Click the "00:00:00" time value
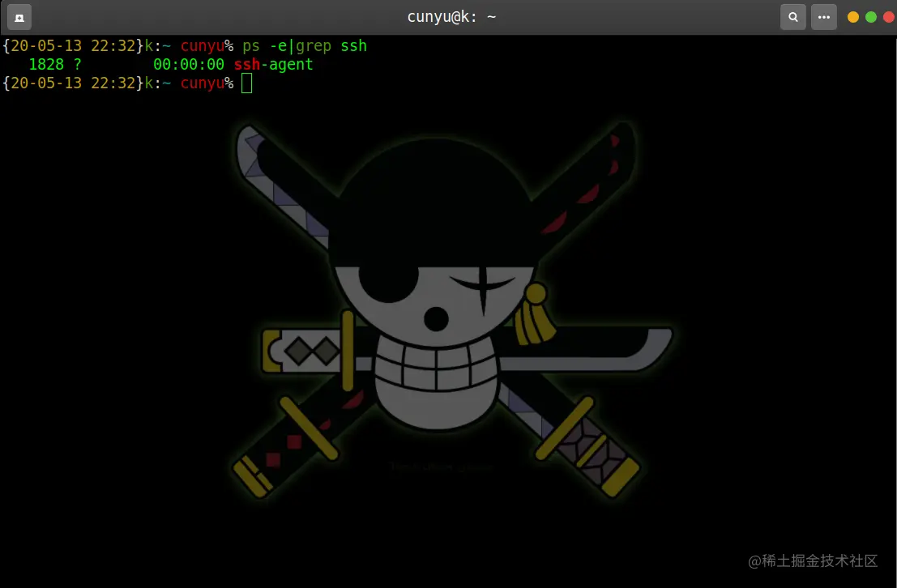This screenshot has height=588, width=897. pyautogui.click(x=189, y=64)
